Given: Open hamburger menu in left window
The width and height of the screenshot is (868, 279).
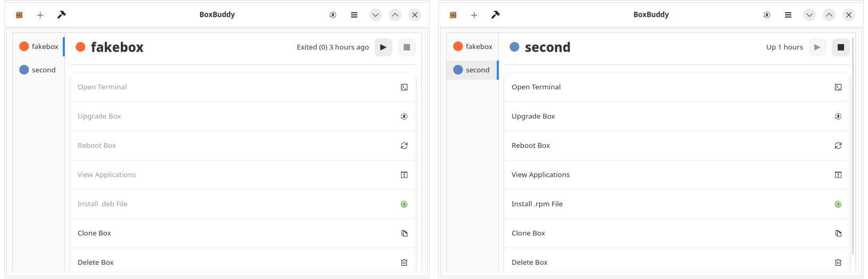Looking at the screenshot, I should [354, 15].
